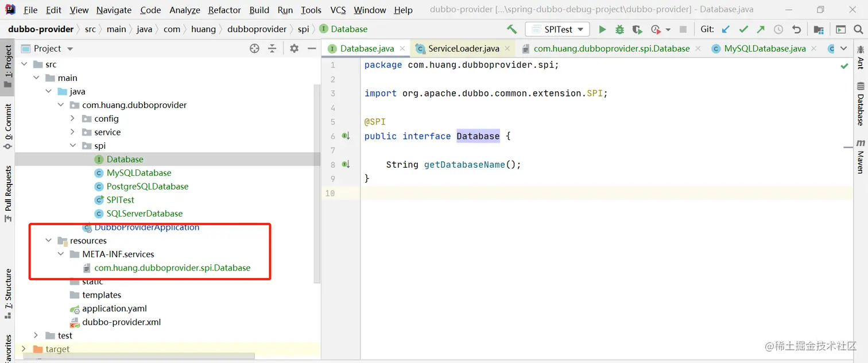Viewport: 868px width, 363px height.
Task: Collapse the src folder
Action: 24,64
